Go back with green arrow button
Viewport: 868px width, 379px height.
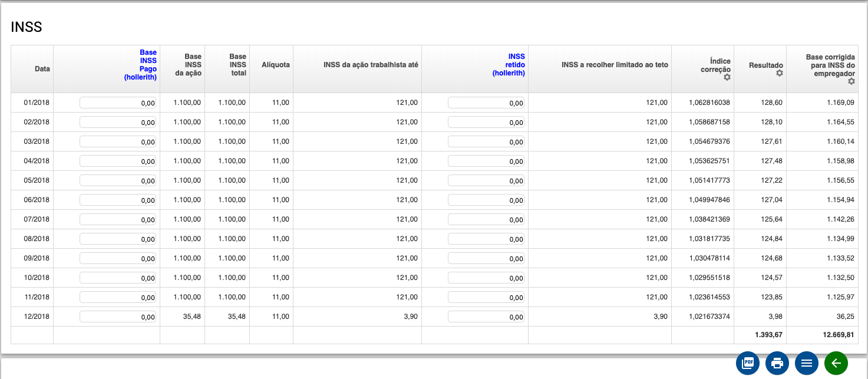point(836,363)
